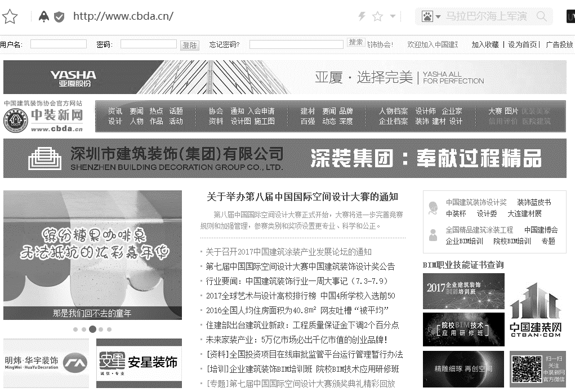Expand the dropdown arrow next to bookmark star

click(393, 16)
